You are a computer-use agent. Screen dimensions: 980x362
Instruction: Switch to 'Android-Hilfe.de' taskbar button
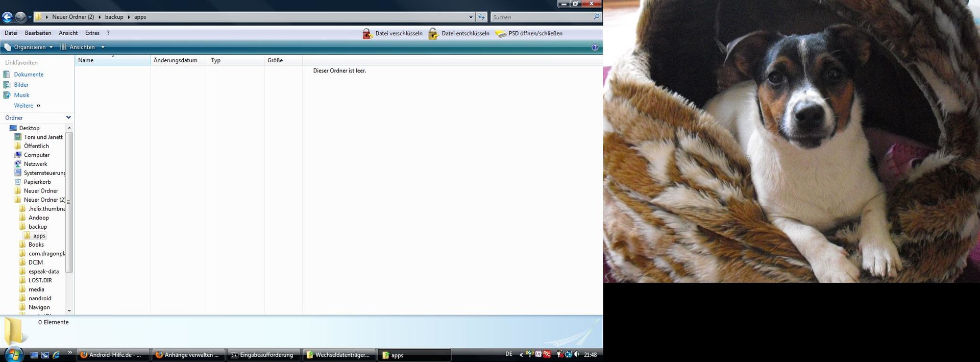pyautogui.click(x=113, y=355)
